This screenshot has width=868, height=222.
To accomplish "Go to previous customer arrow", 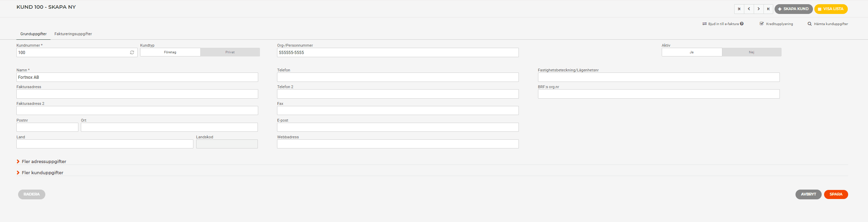I will 749,9.
